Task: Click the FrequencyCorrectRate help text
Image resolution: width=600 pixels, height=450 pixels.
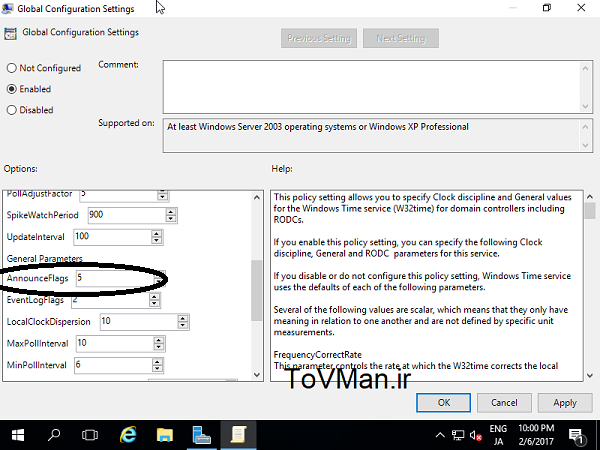Action: point(317,355)
